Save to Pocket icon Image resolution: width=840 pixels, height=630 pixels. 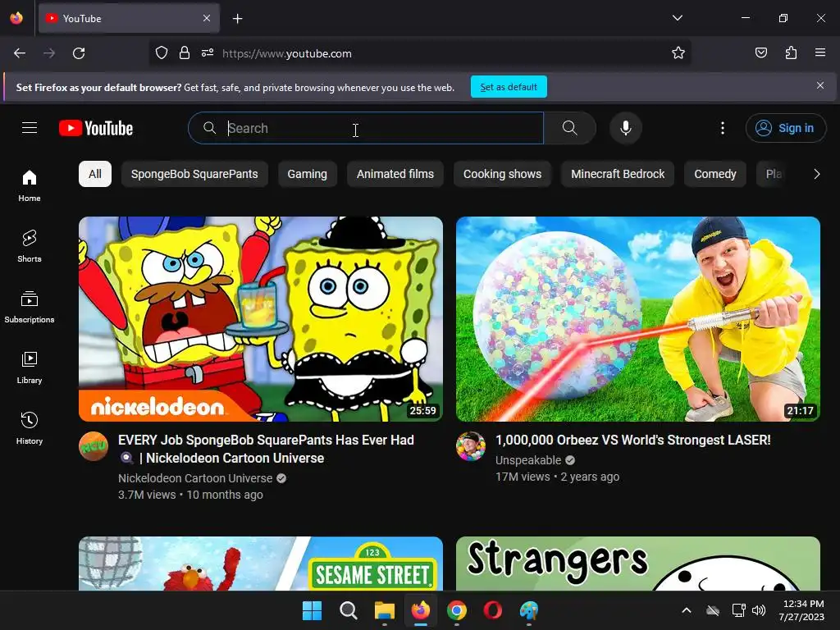tap(760, 53)
